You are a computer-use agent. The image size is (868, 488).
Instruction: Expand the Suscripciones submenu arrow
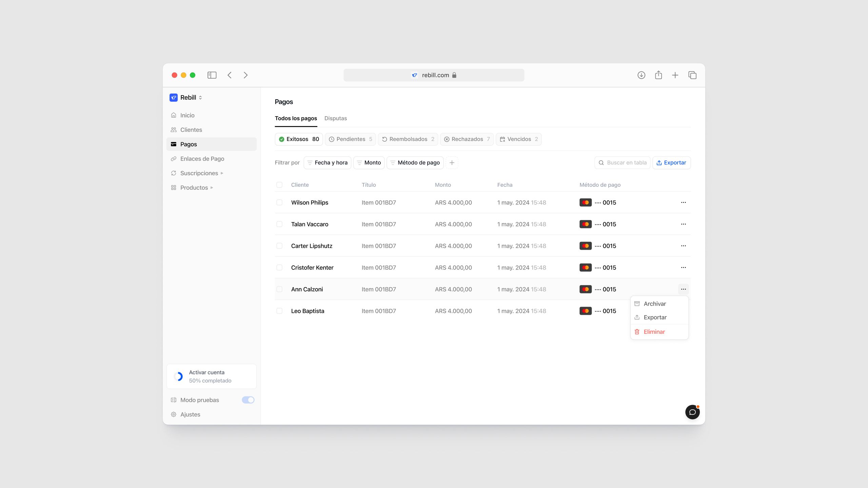pos(222,173)
